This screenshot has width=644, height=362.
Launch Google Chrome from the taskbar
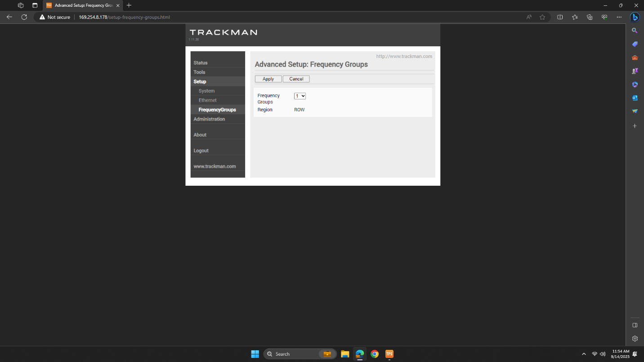[375, 354]
